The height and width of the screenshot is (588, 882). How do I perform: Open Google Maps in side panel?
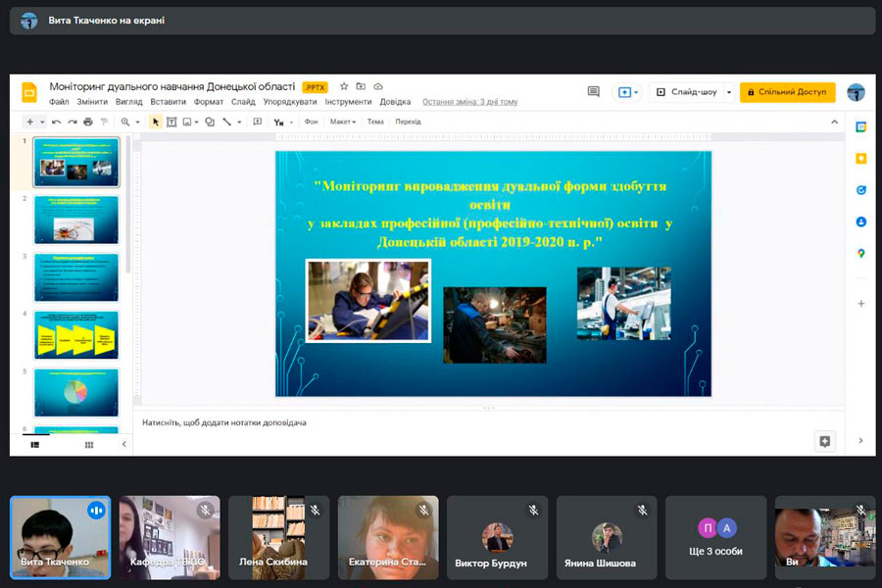(x=861, y=253)
